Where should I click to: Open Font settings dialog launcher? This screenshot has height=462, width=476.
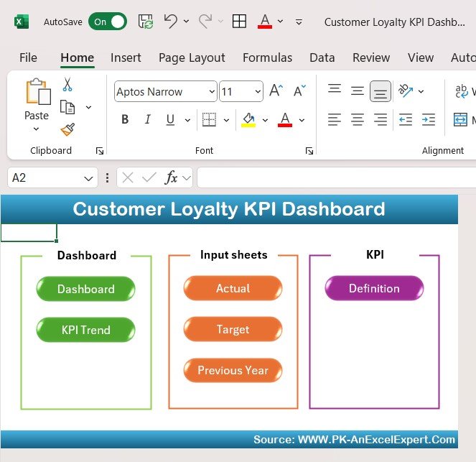point(309,151)
